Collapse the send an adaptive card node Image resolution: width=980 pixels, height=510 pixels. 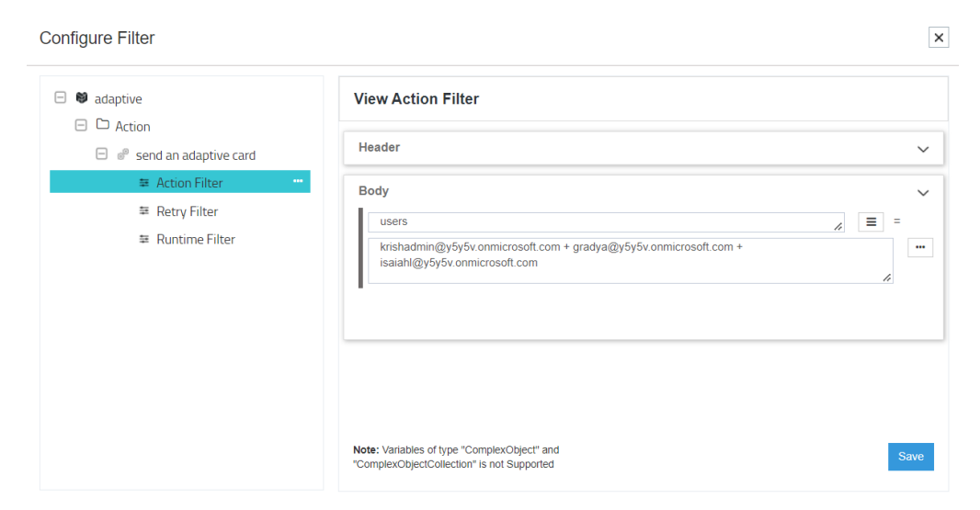pyautogui.click(x=102, y=155)
